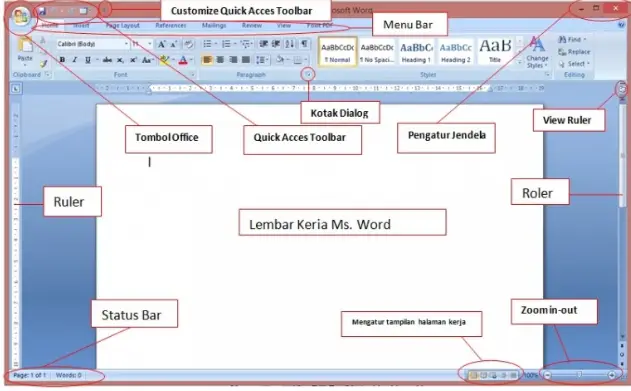Click the red font color swatch button
Screen dimensions: 631x391
(x=183, y=60)
